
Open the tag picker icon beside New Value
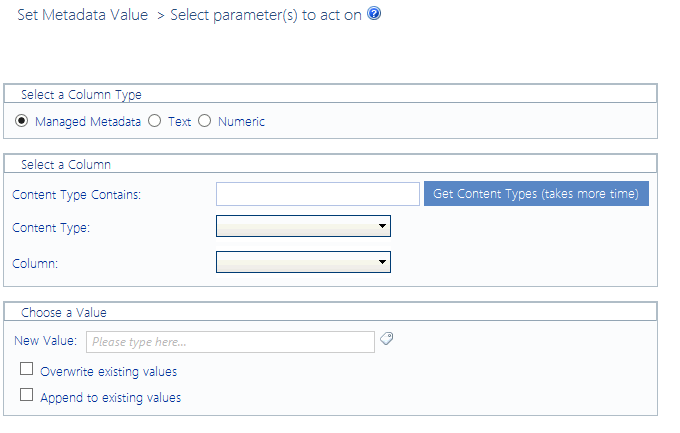pos(387,339)
